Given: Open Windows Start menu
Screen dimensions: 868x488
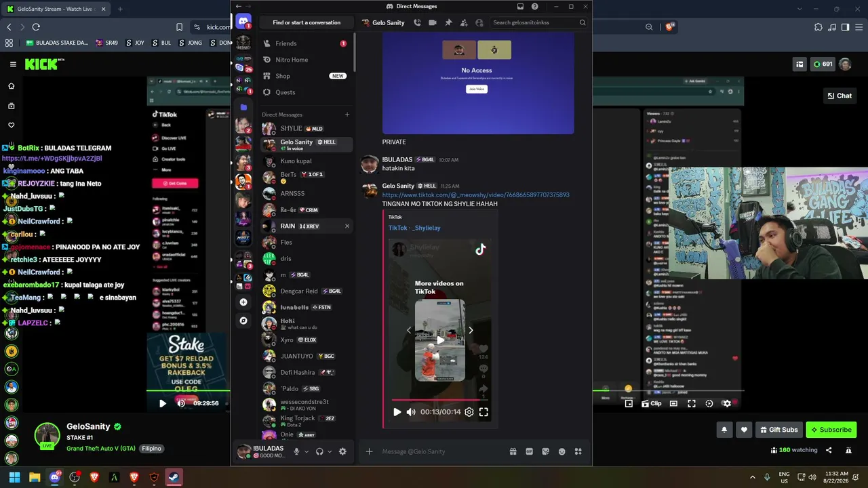Looking at the screenshot, I should [14, 477].
